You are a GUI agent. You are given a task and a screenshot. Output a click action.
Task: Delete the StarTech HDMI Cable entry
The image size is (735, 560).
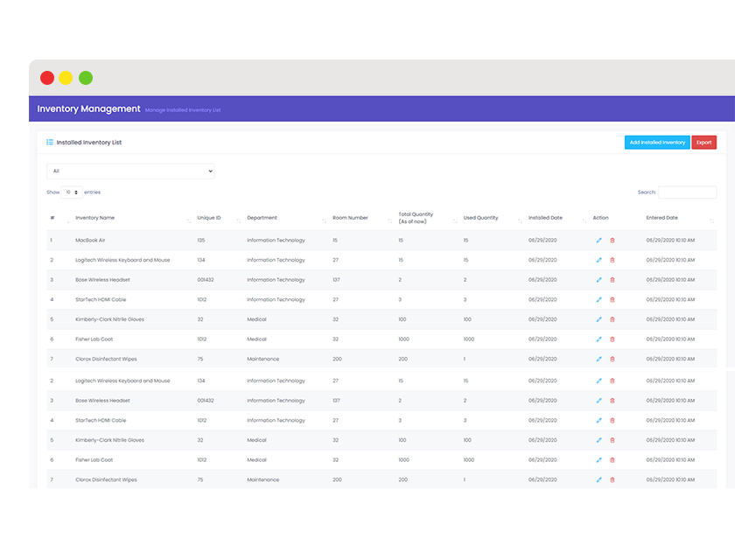click(x=612, y=299)
